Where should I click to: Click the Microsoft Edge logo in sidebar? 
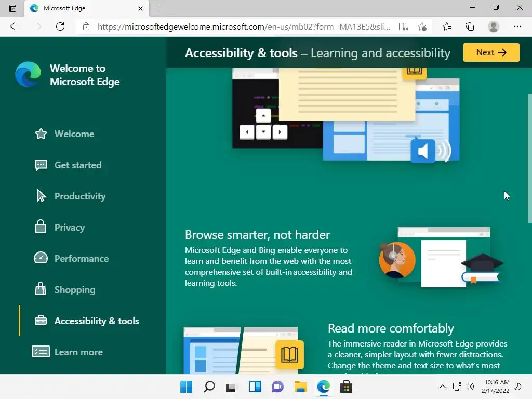pos(28,74)
